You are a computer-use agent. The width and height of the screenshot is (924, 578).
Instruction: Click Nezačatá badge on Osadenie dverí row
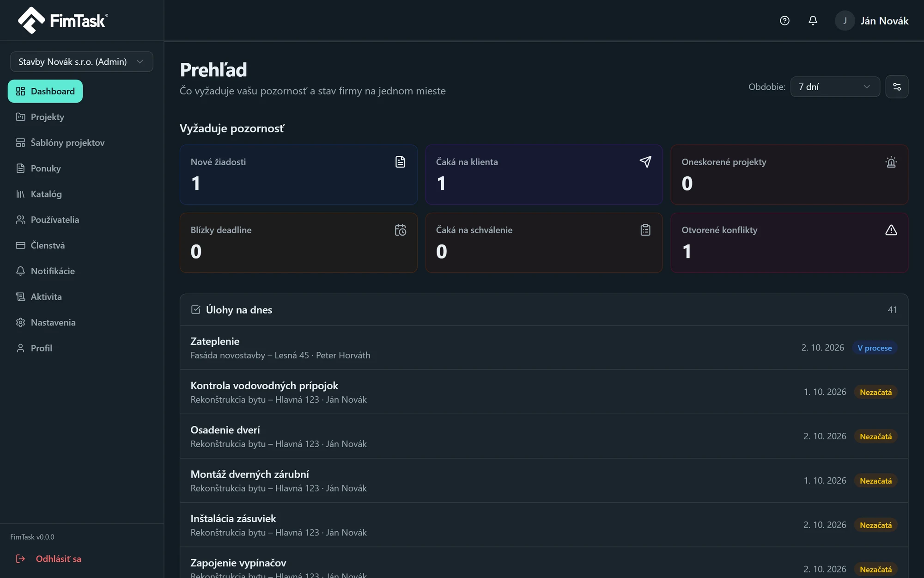point(875,437)
